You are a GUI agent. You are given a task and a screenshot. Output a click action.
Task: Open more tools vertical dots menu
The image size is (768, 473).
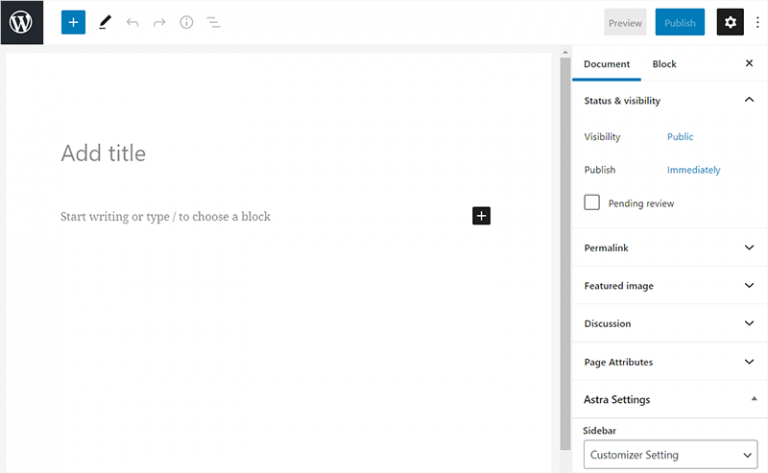coord(757,23)
